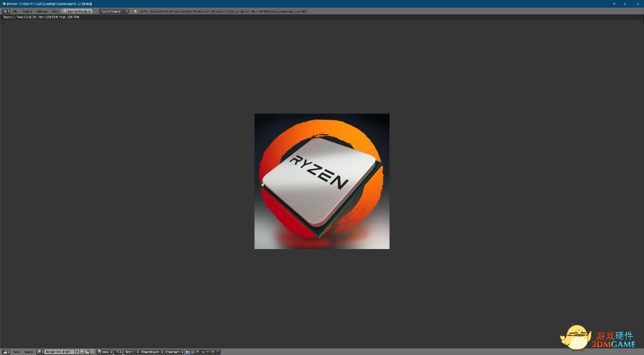Show only the Blue channel
Image resolution: width=644 pixels, height=355 pixels.
218,352
